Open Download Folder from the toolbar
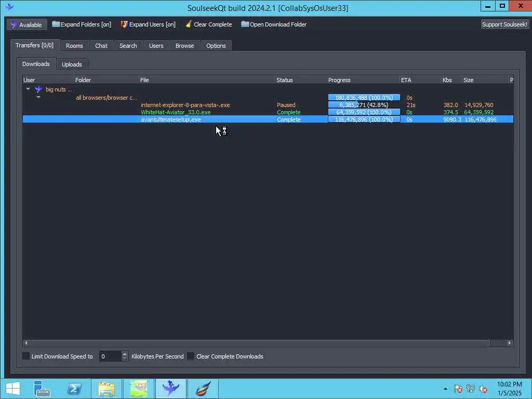This screenshot has height=399, width=532. click(274, 24)
